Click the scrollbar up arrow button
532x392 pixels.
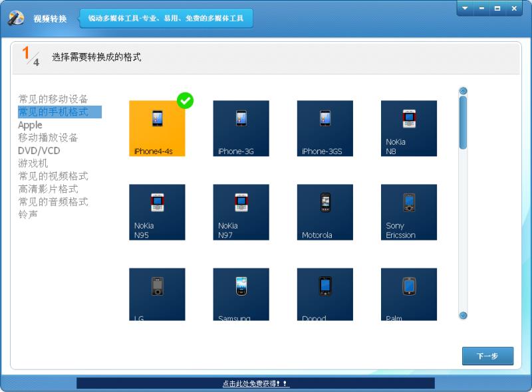(463, 91)
